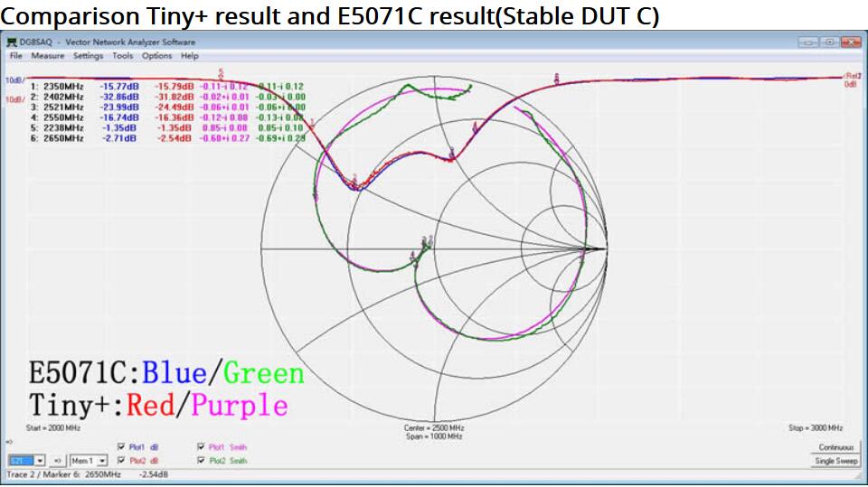Image resolution: width=868 pixels, height=487 pixels.
Task: Click the small arrow icon above the S21 dropdown
Action: click(9, 442)
